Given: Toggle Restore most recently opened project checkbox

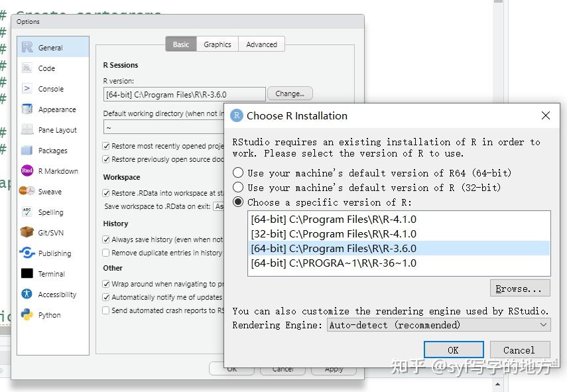Looking at the screenshot, I should point(106,146).
